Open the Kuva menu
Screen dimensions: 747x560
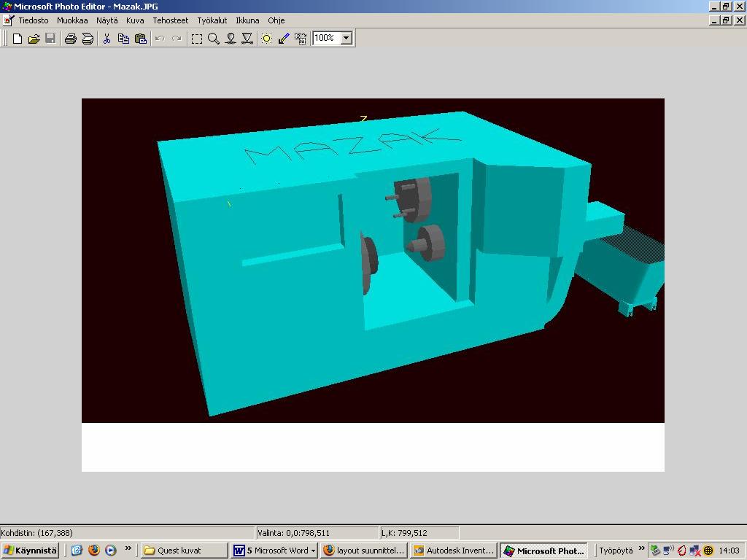coord(135,20)
